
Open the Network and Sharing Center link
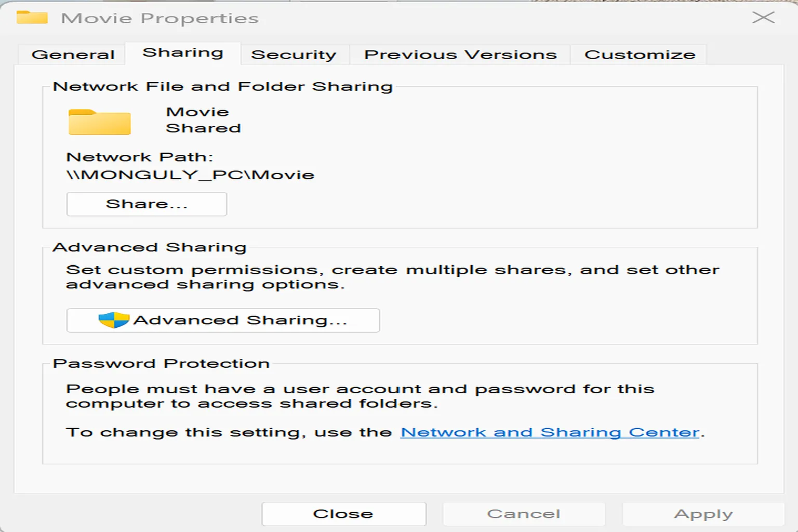pyautogui.click(x=550, y=432)
